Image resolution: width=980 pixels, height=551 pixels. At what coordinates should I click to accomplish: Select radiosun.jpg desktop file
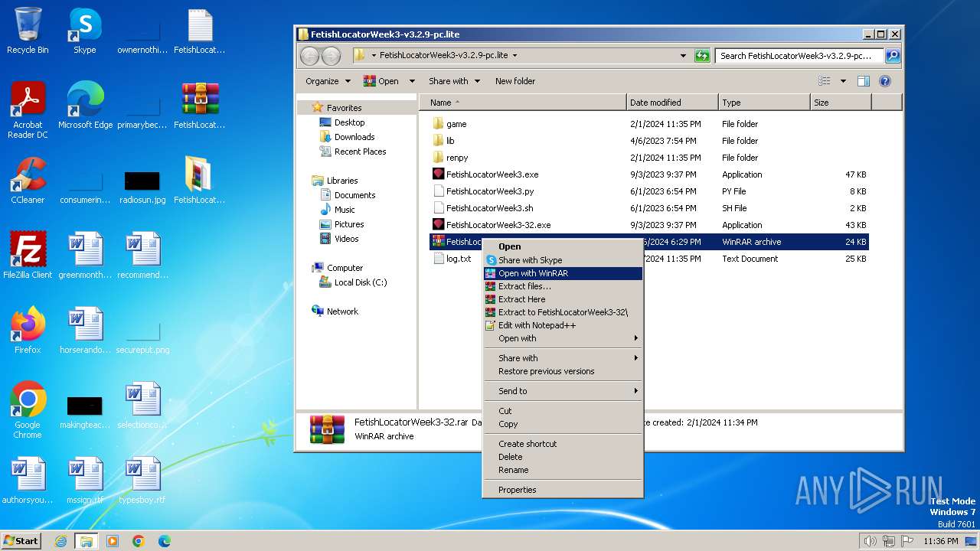[142, 186]
